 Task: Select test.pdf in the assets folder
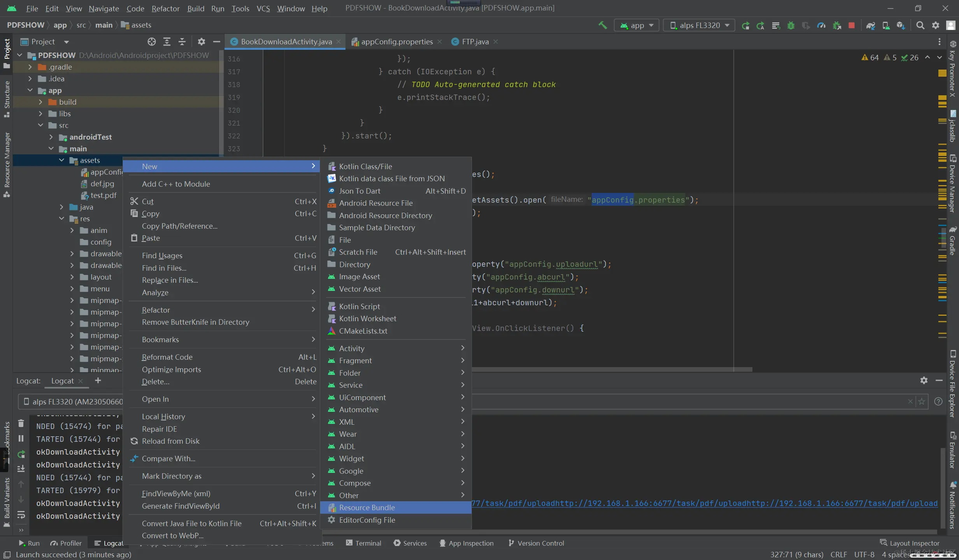click(x=103, y=195)
